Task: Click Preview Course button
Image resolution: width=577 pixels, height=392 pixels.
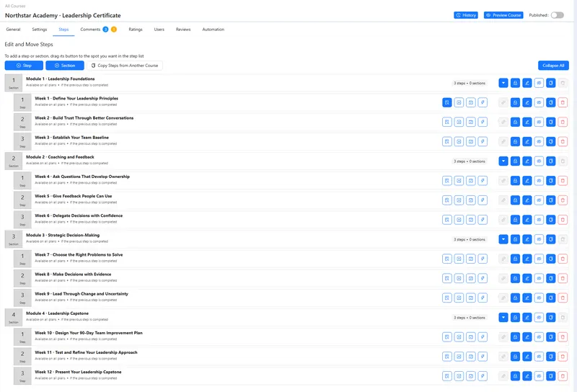Action: (503, 15)
